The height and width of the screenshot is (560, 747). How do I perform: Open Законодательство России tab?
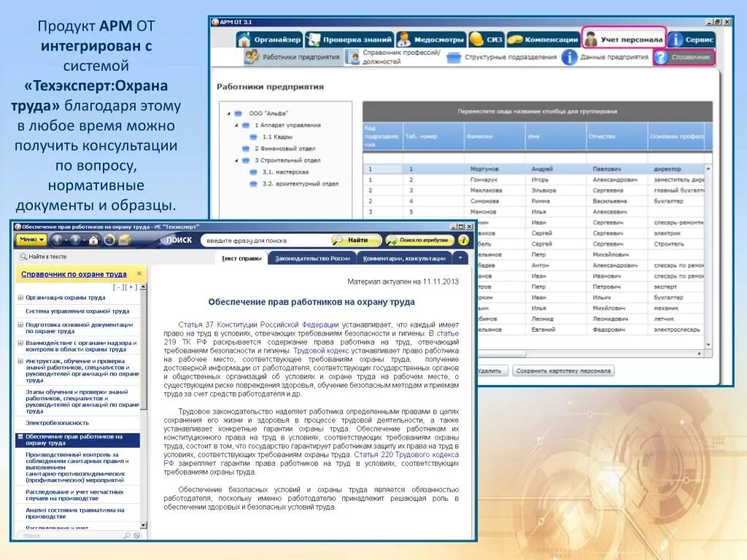click(x=312, y=259)
